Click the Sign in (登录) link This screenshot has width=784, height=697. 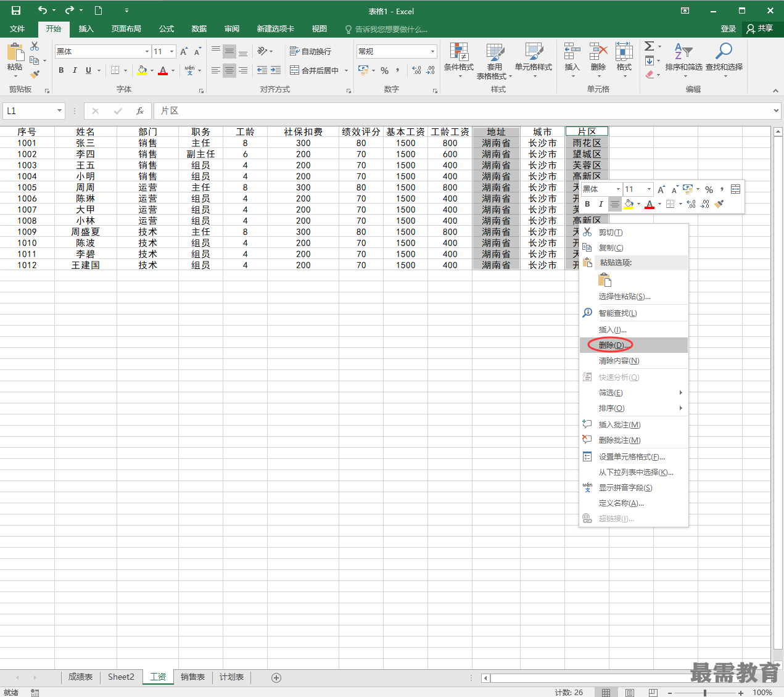(728, 29)
